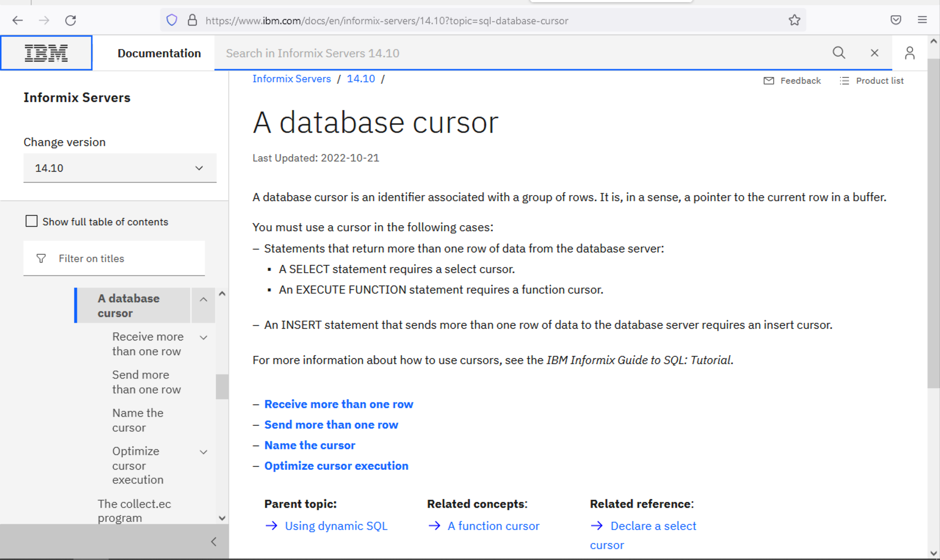The width and height of the screenshot is (940, 560).
Task: Click the search icon in header
Action: [x=838, y=53]
